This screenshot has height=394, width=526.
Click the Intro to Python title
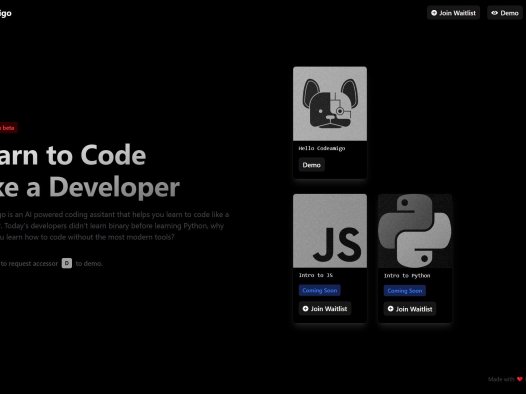(x=407, y=276)
